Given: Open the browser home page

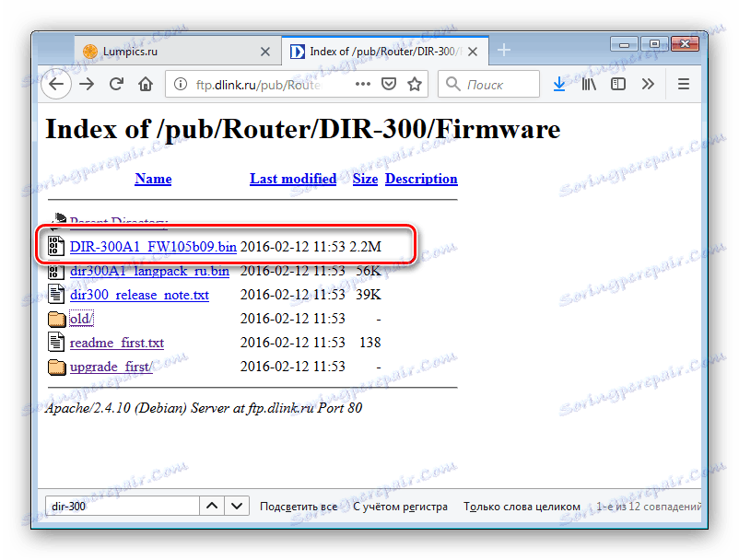Looking at the screenshot, I should point(146,85).
